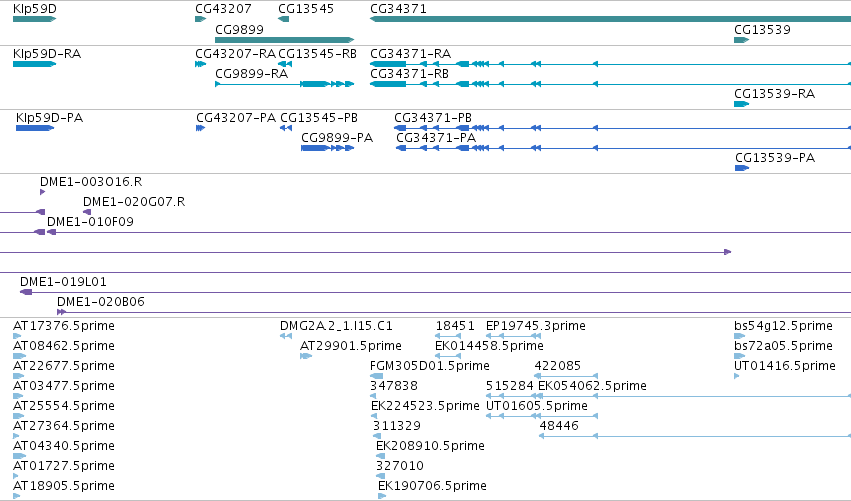Select the CG43207-RA transcript label
Image resolution: width=851 pixels, height=501 pixels.
pyautogui.click(x=236, y=54)
